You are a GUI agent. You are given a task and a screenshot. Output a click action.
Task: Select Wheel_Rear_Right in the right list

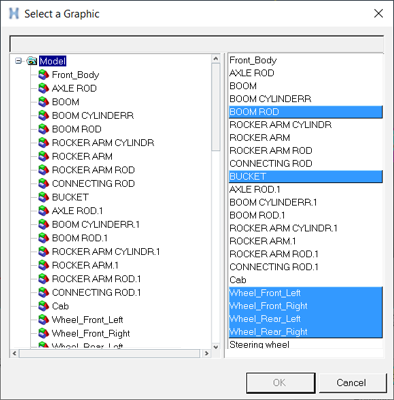click(x=306, y=332)
